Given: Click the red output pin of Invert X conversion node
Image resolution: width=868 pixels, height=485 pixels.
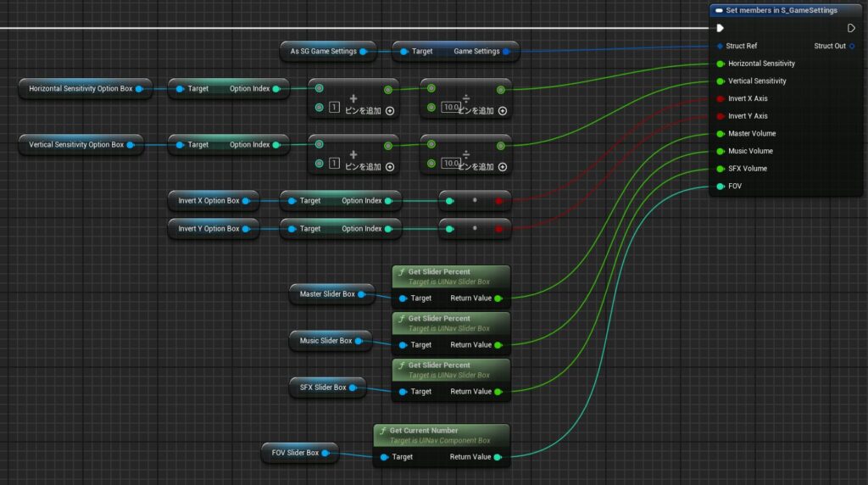Looking at the screenshot, I should pyautogui.click(x=498, y=201).
